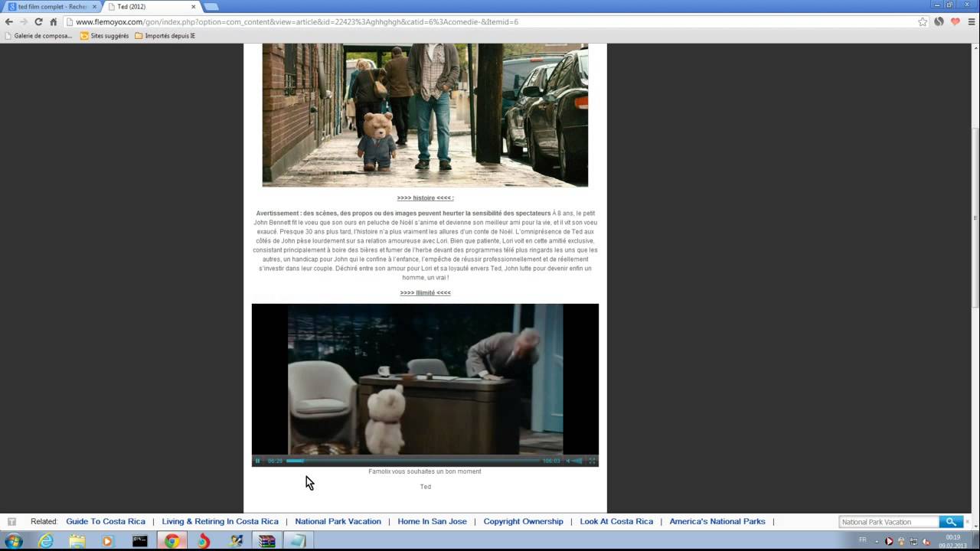Open Windows Explorer from the taskbar
This screenshot has height=551, width=980.
pos(77,541)
